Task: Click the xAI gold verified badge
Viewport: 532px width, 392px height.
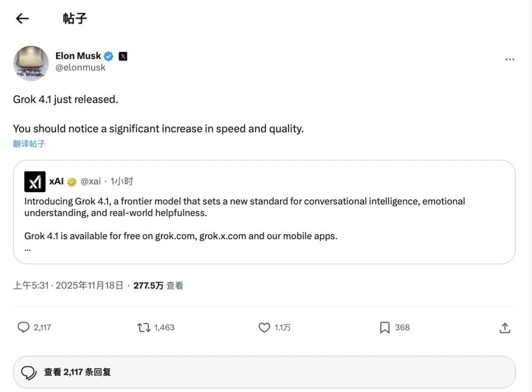Action: point(72,182)
